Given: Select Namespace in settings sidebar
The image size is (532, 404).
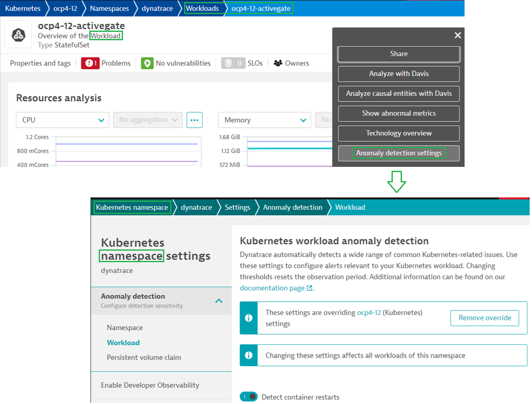Looking at the screenshot, I should 125,328.
